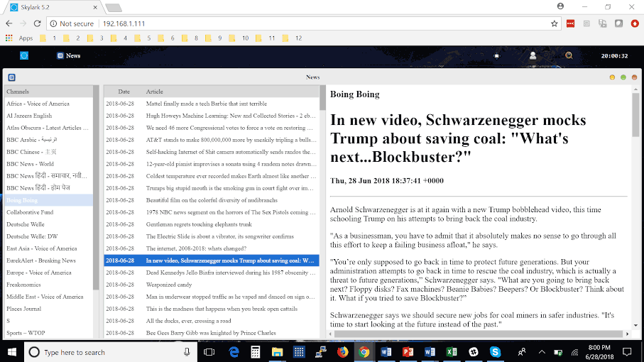Click the green maximize dot of News window
The width and height of the screenshot is (644, 362).
(623, 77)
